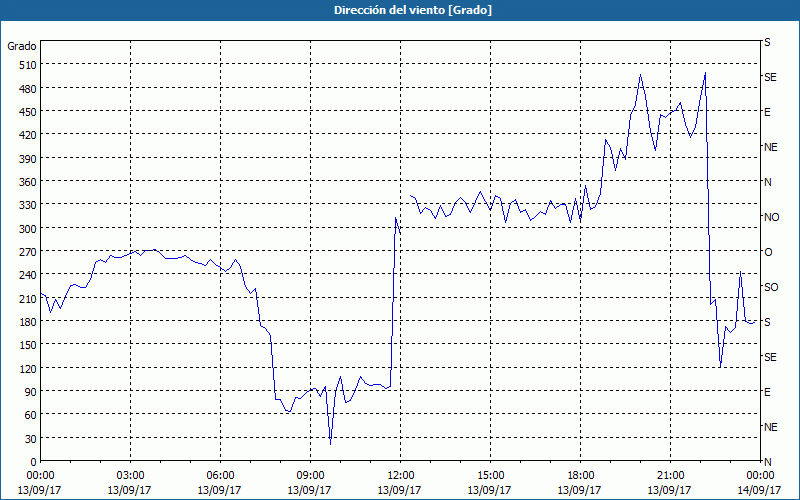Click the S compass label level with 180
Screen dimensions: 800x500
pos(767,322)
